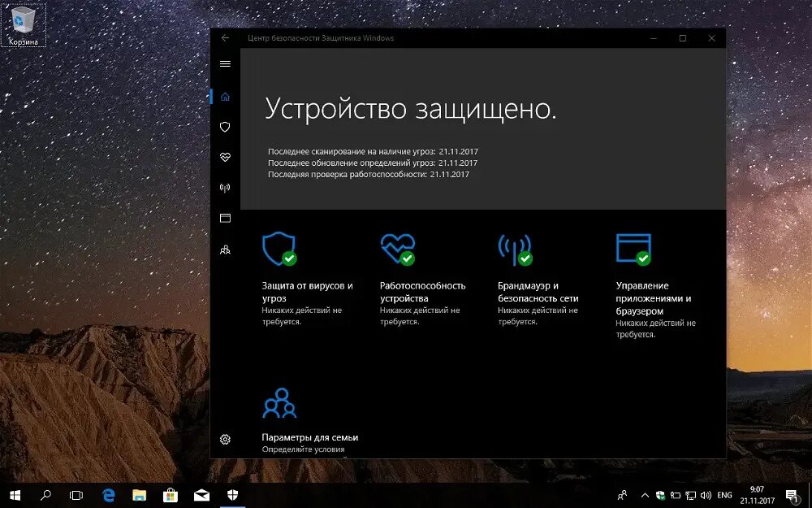812x508 pixels.
Task: Open settings gear in Defender sidebar
Action: point(225,439)
